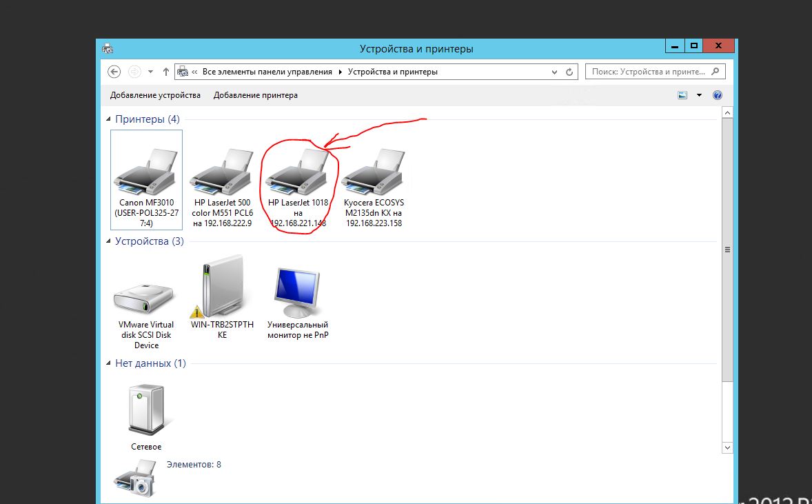Click the vertical scrollbar thumb
Image resolution: width=812 pixels, height=504 pixels.
point(727,250)
